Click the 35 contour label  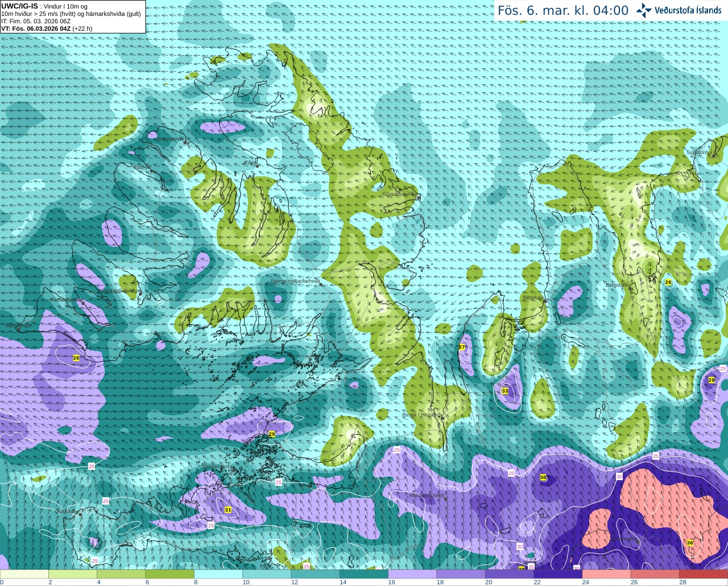531,567
